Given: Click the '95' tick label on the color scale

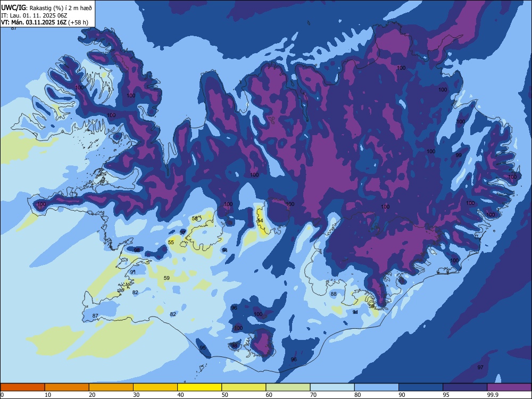Looking at the screenshot, I should click(x=446, y=395).
